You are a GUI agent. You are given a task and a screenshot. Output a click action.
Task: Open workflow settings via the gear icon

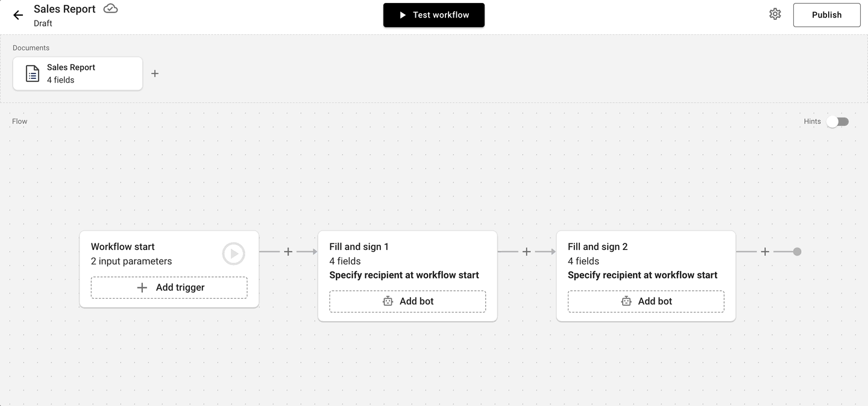pos(775,14)
